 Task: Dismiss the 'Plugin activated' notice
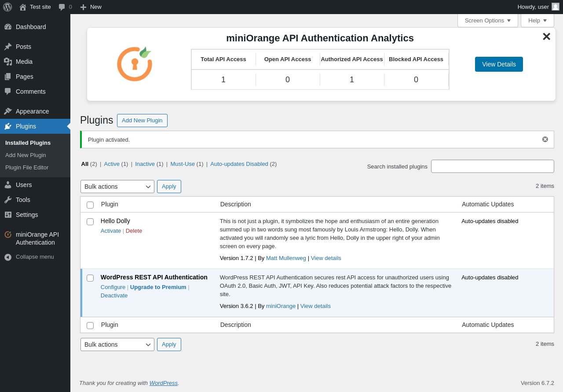[545, 139]
